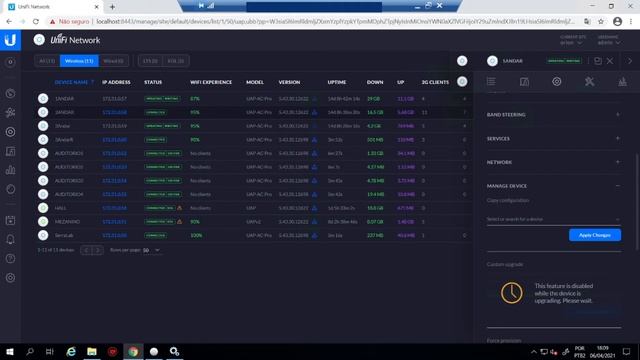Open the Alerts bell icon in the sidebar
Screen dimensions: 640x360
click(11, 240)
